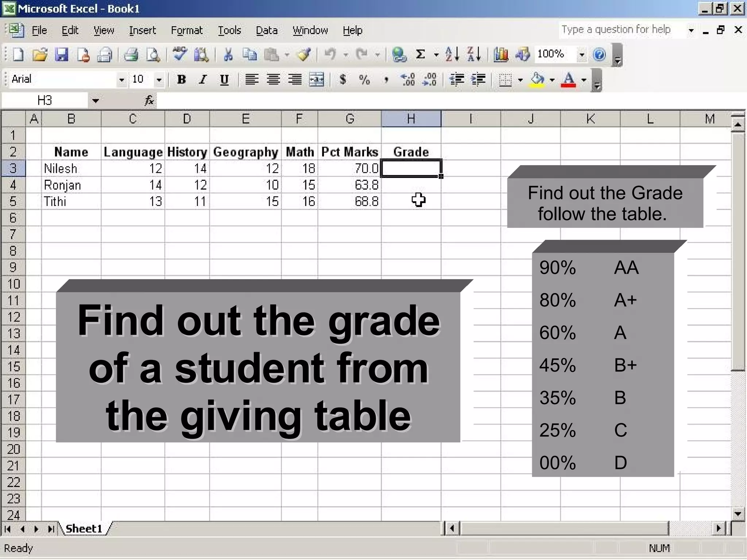Expand the Name Box dropdown arrow
This screenshot has height=560, width=747.
(x=96, y=101)
